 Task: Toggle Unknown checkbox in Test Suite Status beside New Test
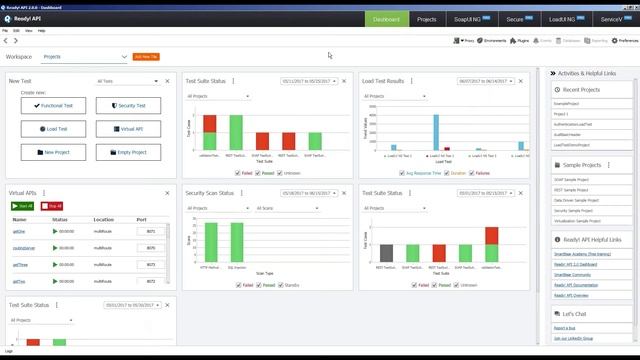[x=280, y=173]
